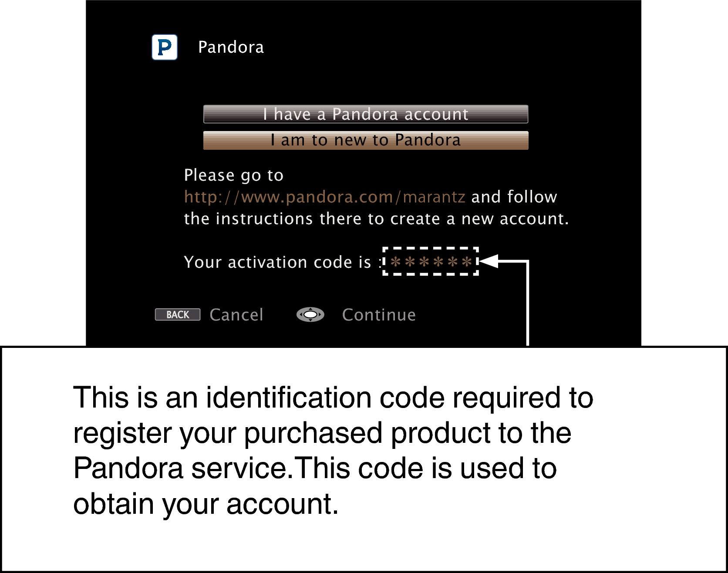Open http://www.pandora.com/marantz link

click(324, 197)
